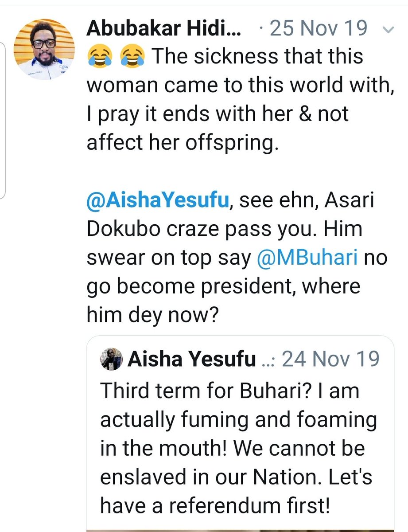Viewport: 408px width, 532px height.
Task: Click the quoted author name Aisha Yesufu
Action: tap(191, 359)
